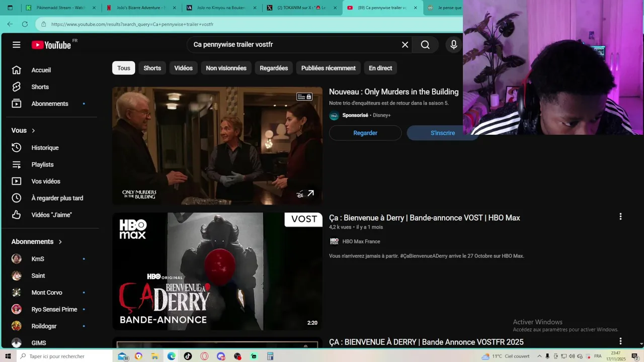Select the Regardées filter chip
Screen dimensions: 644x362
coord(274,68)
